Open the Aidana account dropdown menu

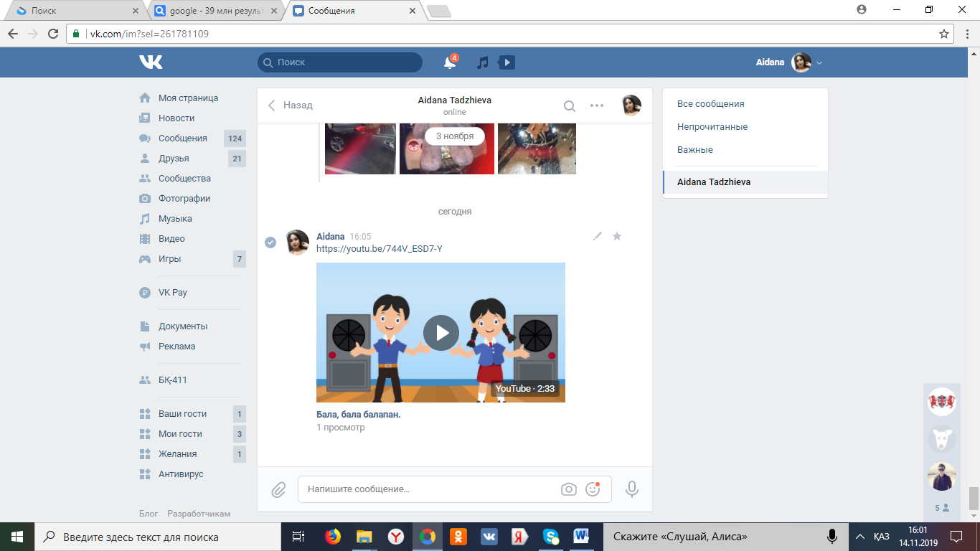point(789,62)
